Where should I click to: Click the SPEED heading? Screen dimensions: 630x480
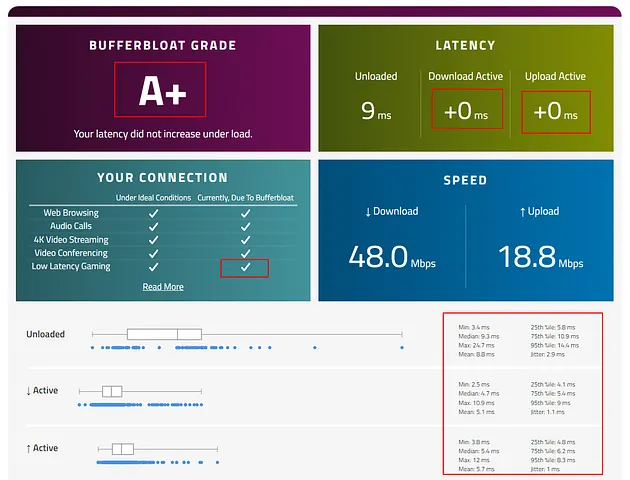[x=465, y=180]
